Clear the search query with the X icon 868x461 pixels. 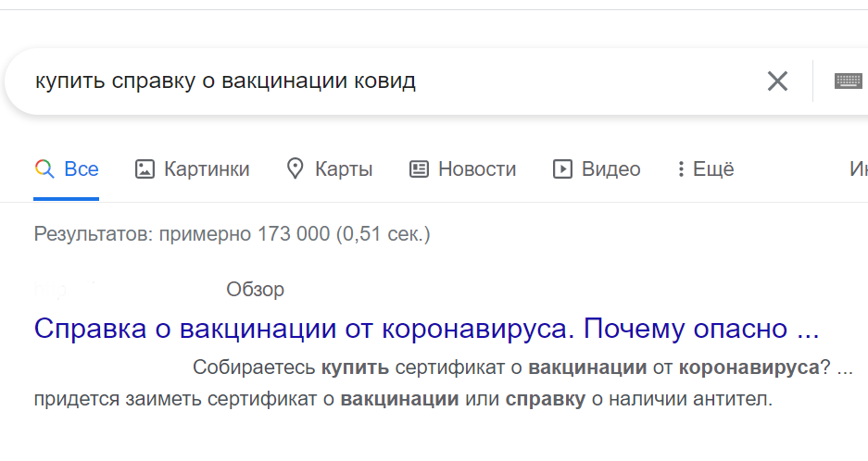click(x=777, y=81)
